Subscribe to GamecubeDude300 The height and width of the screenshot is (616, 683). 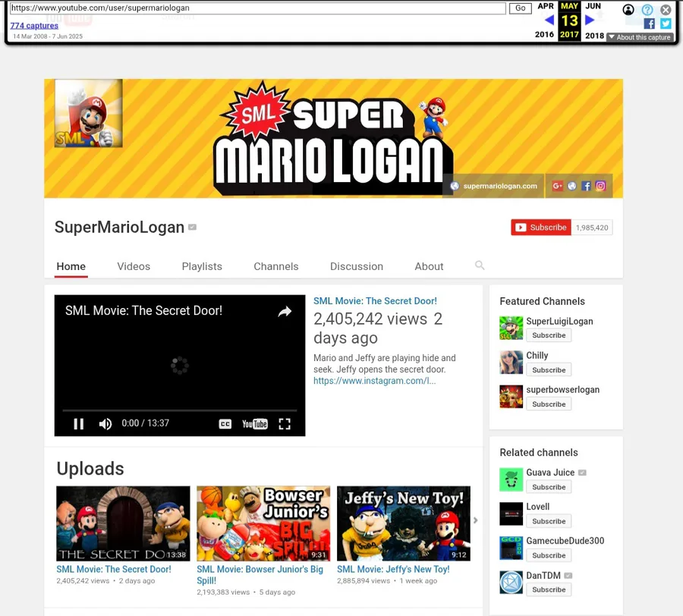pos(549,555)
